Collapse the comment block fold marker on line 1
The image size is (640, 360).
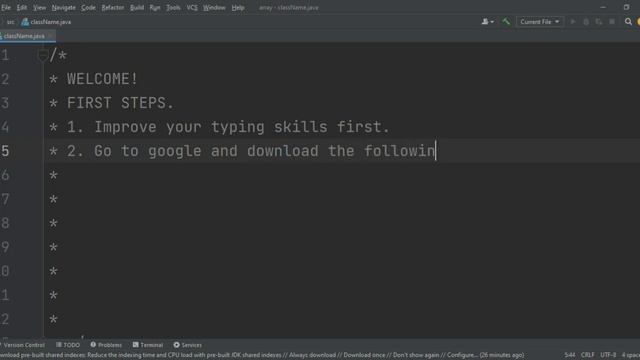coord(42,55)
